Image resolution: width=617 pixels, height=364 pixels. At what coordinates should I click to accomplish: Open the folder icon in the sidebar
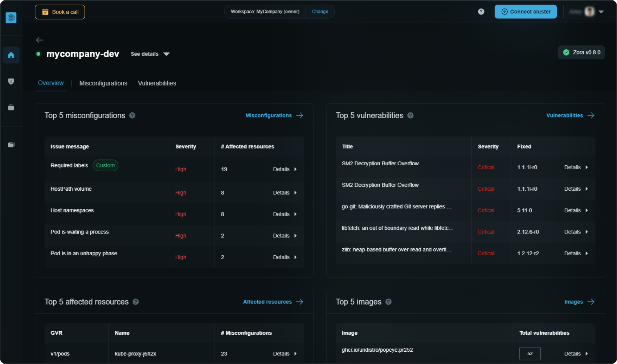click(11, 145)
